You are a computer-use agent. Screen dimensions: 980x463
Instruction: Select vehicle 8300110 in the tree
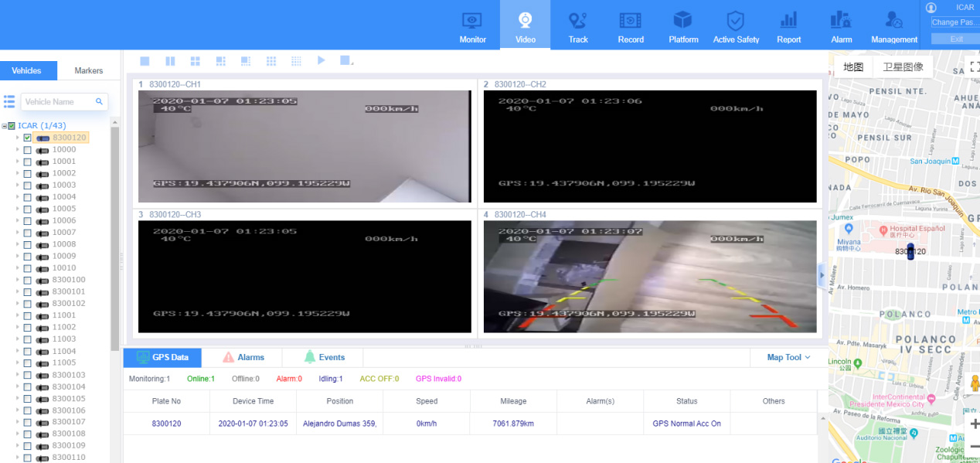click(x=69, y=458)
